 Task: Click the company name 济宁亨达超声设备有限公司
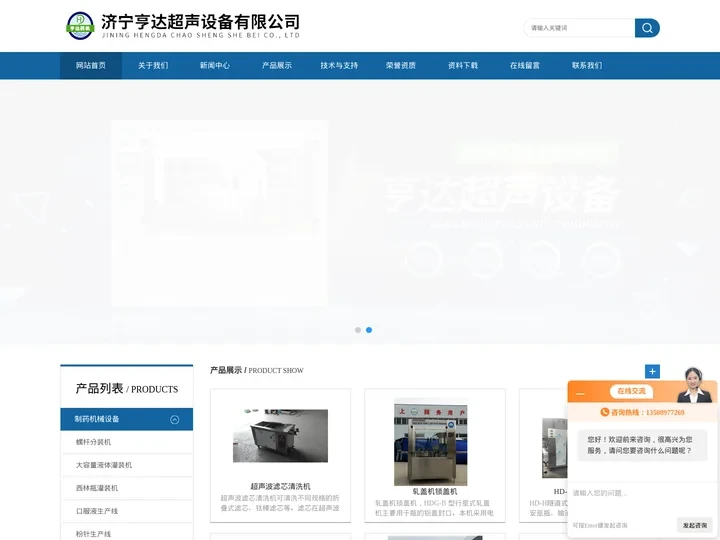point(201,22)
